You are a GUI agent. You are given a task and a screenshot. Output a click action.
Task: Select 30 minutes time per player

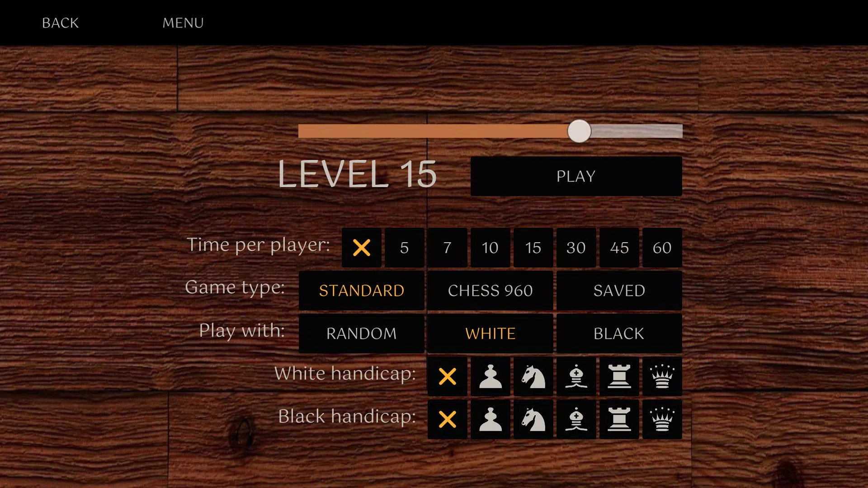click(x=576, y=247)
